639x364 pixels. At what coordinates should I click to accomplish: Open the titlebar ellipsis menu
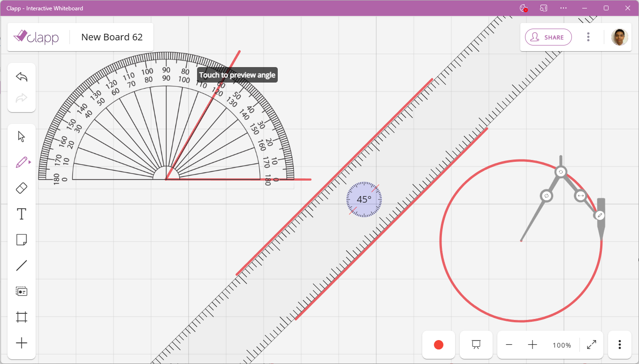(563, 8)
